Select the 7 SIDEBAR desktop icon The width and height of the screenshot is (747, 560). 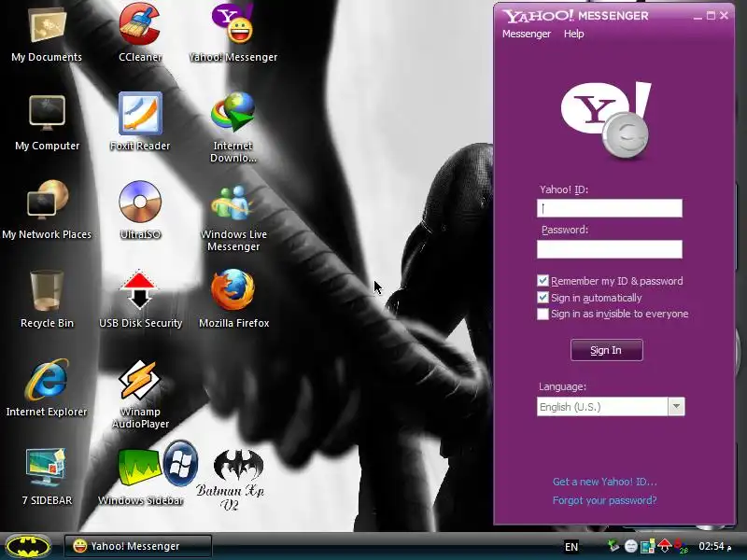(47, 477)
